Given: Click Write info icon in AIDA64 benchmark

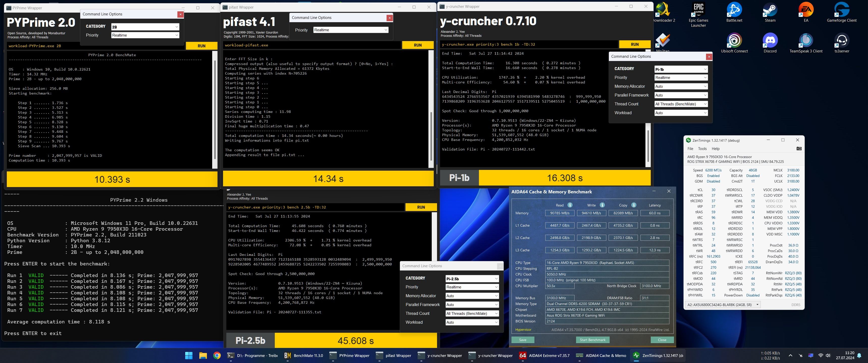Looking at the screenshot, I should click(602, 205).
